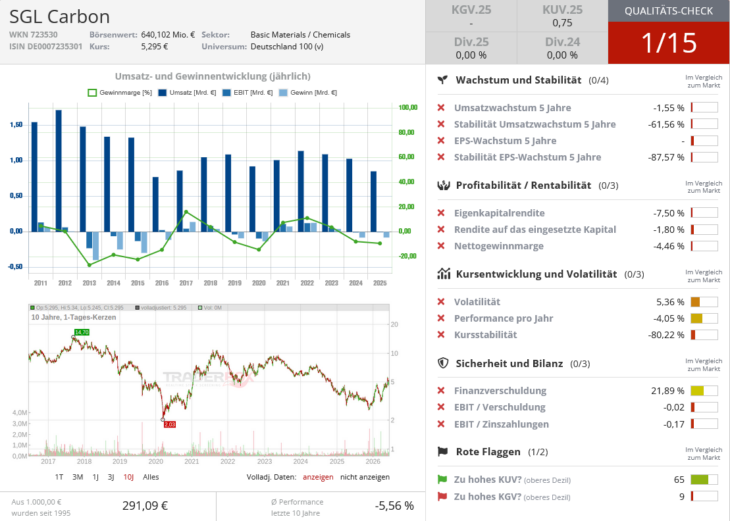
Task: Click the red X beside EBIT / Verschuldung
Action: 441,407
